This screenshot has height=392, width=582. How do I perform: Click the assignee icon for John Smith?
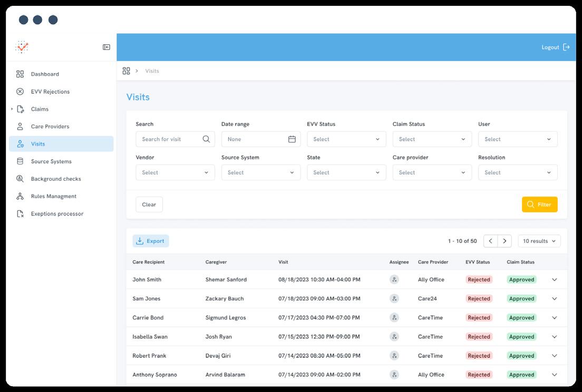[394, 280]
